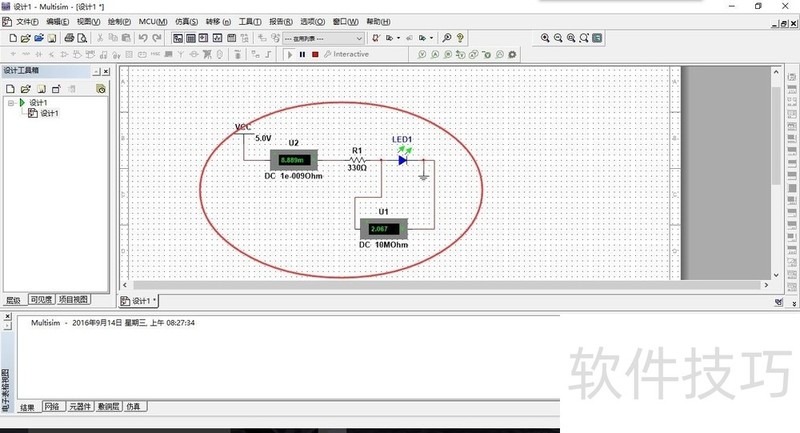The image size is (800, 433).
Task: Zoom to area in the schematic
Action: coord(571,38)
